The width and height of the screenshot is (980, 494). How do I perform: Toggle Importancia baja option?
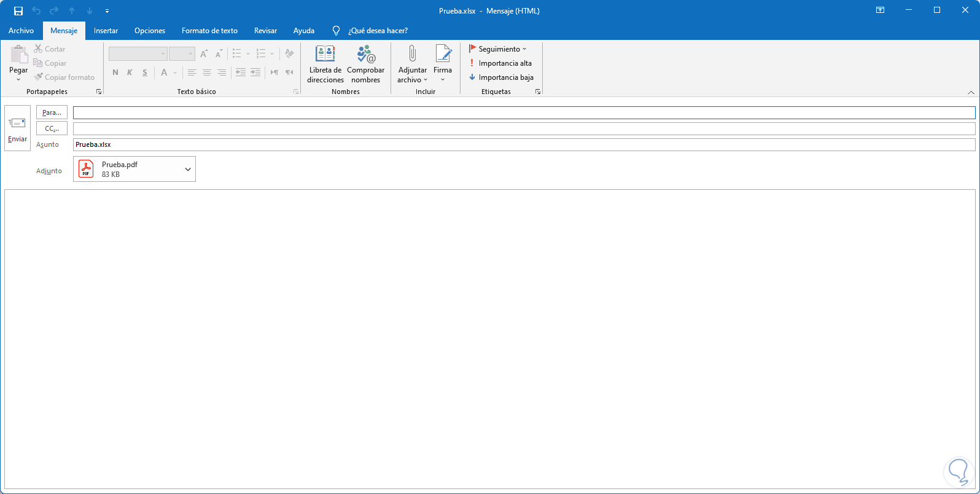click(500, 77)
